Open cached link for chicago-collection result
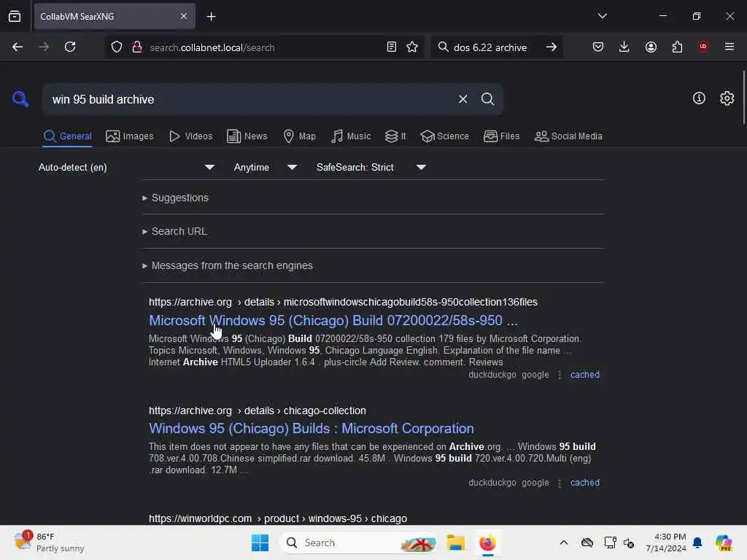The image size is (747, 560). tap(584, 483)
